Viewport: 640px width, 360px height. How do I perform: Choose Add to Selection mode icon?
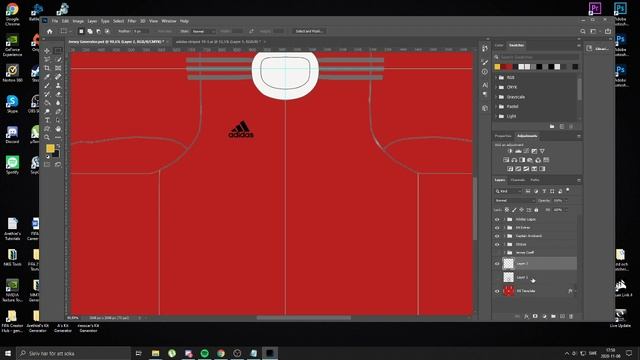pyautogui.click(x=90, y=31)
